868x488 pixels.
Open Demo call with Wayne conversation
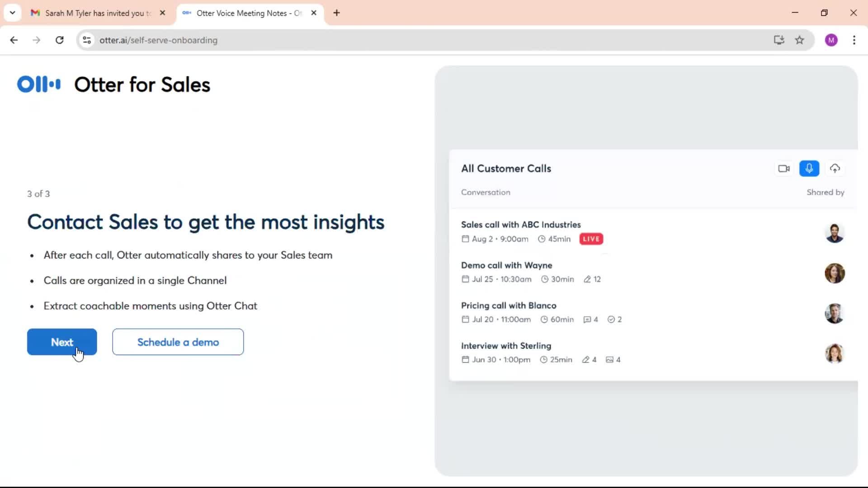(507, 265)
